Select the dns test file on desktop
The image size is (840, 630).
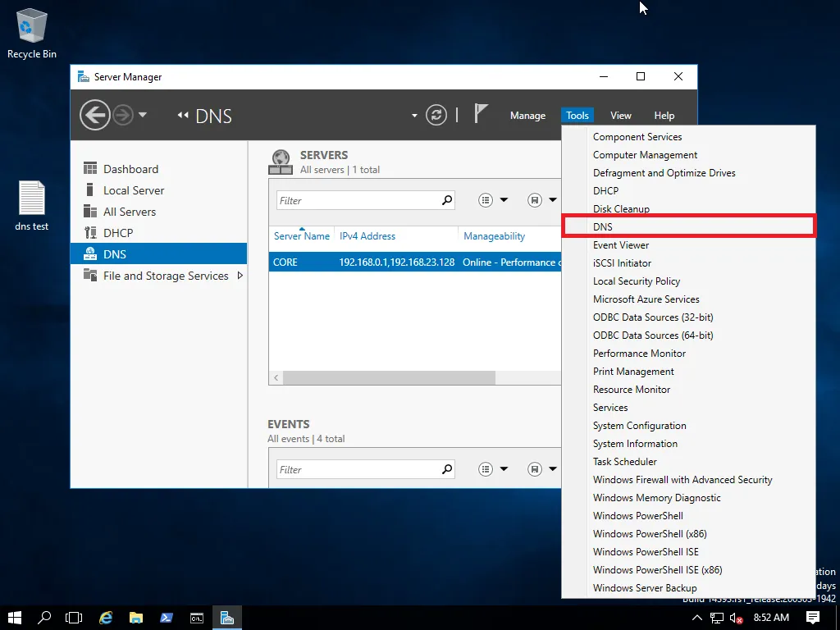[32, 206]
